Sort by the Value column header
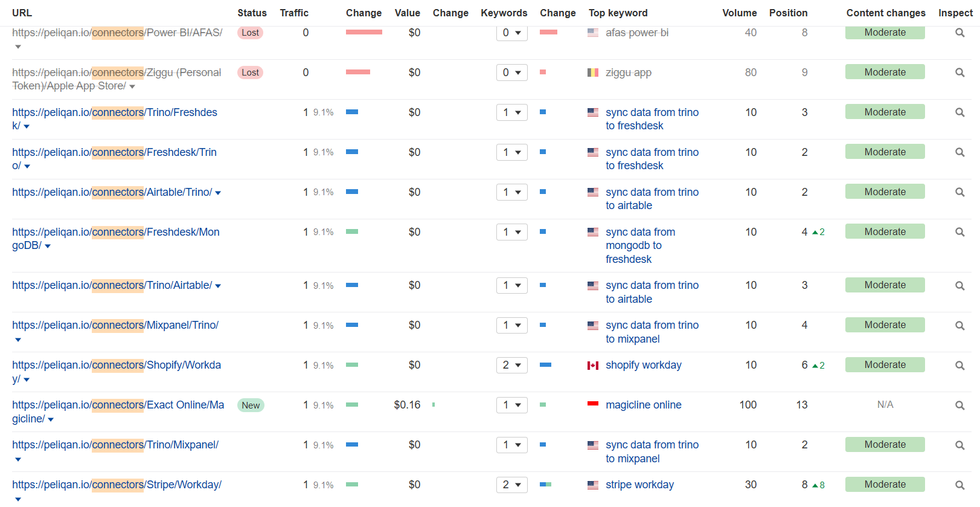The width and height of the screenshot is (980, 507). click(x=408, y=13)
